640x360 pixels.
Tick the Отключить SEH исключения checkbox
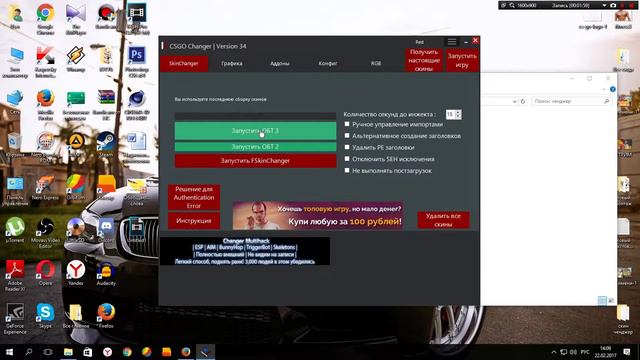tap(347, 159)
